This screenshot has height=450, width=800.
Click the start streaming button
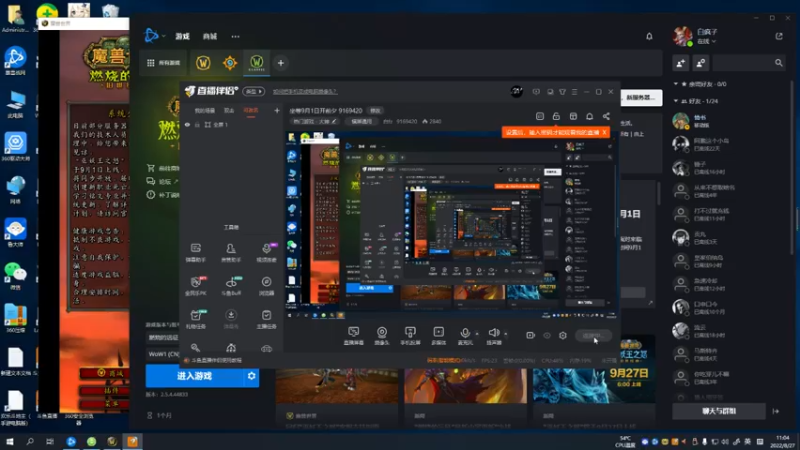click(593, 335)
